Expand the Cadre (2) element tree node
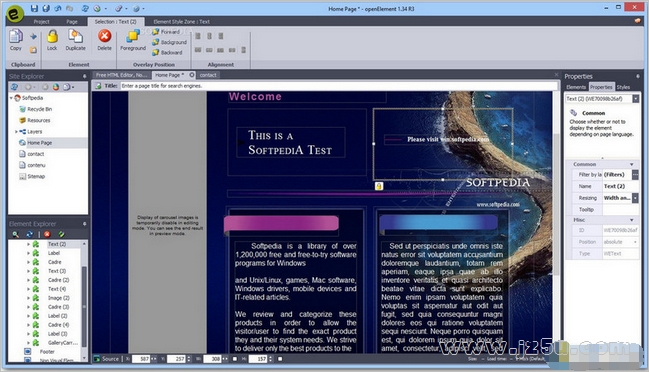The width and height of the screenshot is (649, 372). point(28,280)
